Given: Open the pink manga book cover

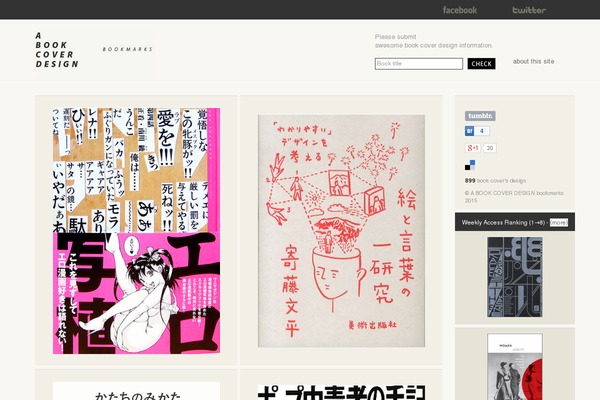Looking at the screenshot, I should [136, 231].
